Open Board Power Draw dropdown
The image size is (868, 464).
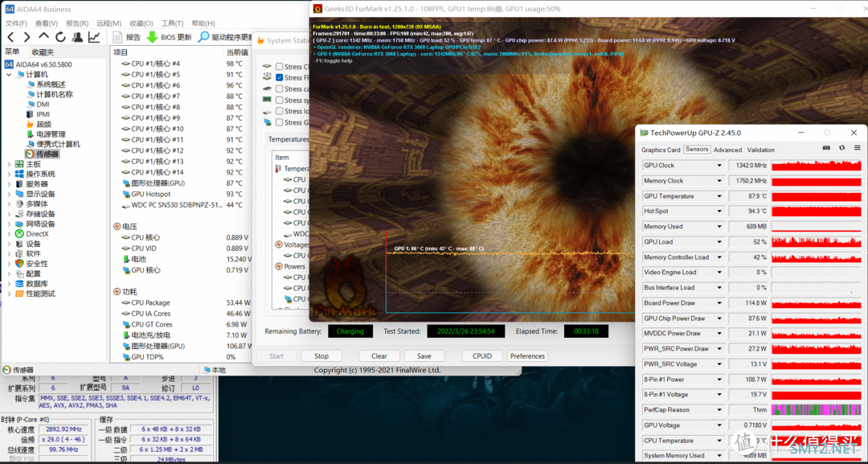coord(719,303)
